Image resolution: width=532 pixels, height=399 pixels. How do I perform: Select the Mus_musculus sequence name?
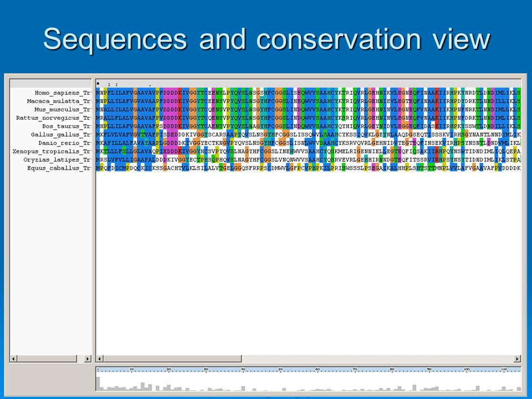[63, 110]
